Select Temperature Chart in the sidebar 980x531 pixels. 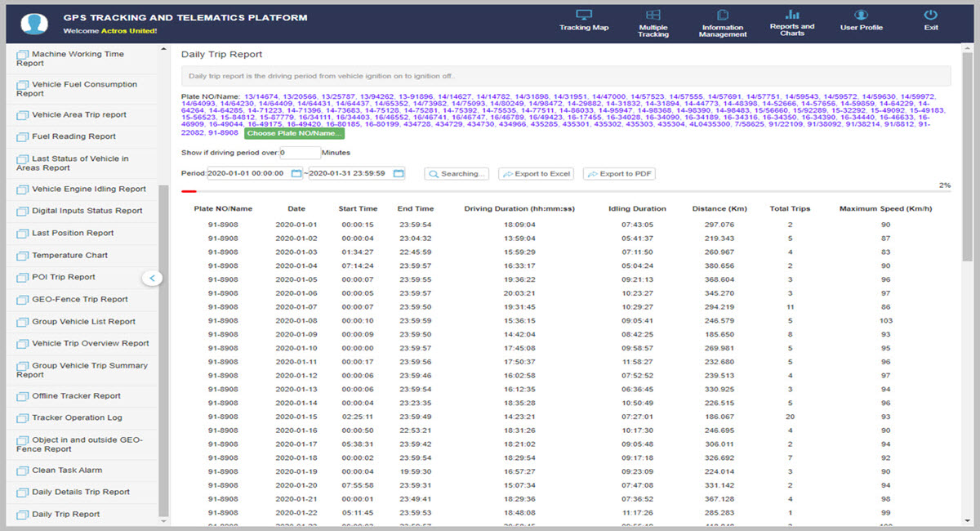(x=69, y=255)
